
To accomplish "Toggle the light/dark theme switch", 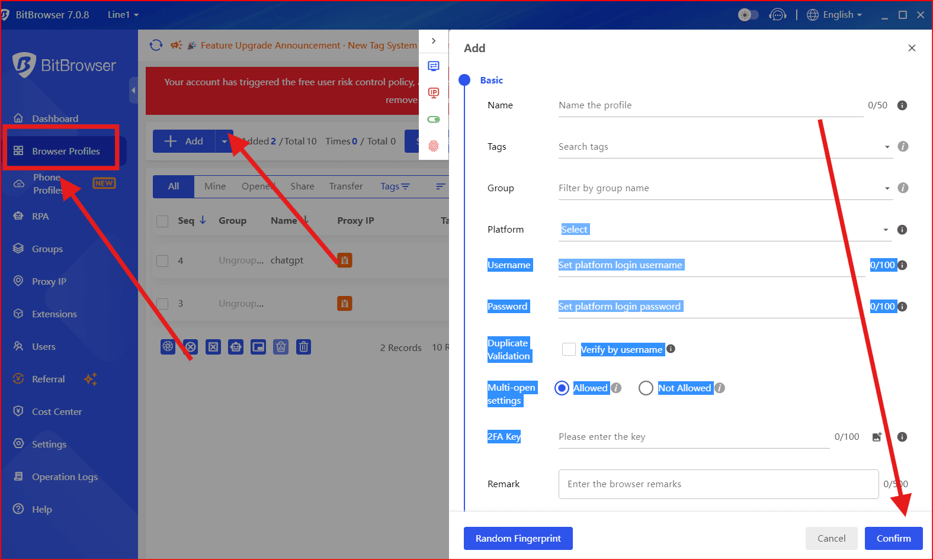I will [748, 15].
